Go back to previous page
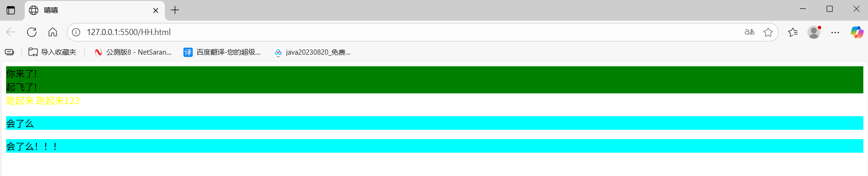Image resolution: width=868 pixels, height=176 pixels. (11, 32)
